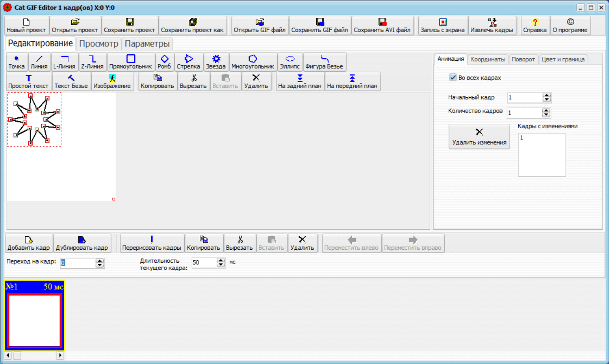Click Сохранить GIF файл toolbar button

pos(320,26)
